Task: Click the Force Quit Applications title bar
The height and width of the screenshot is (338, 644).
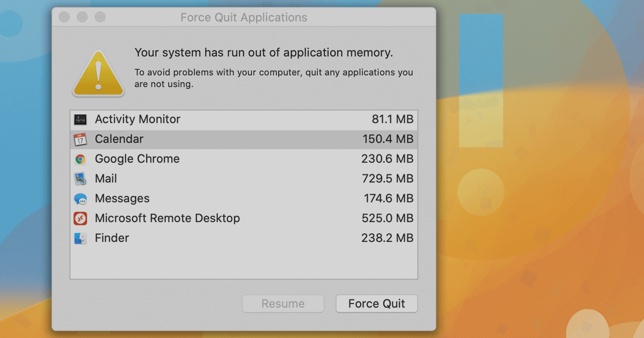Action: click(x=244, y=17)
